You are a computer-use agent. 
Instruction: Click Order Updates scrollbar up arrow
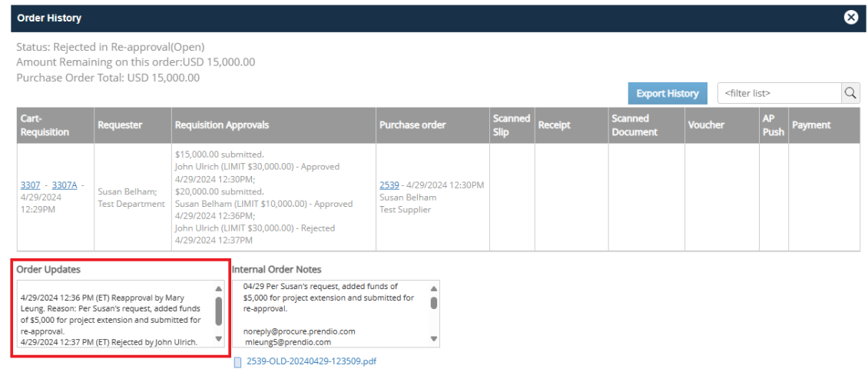click(218, 288)
